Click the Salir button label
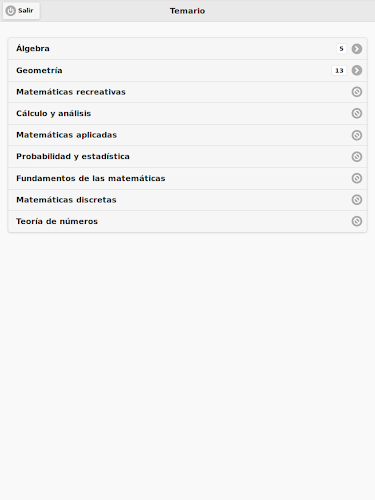 26,11
